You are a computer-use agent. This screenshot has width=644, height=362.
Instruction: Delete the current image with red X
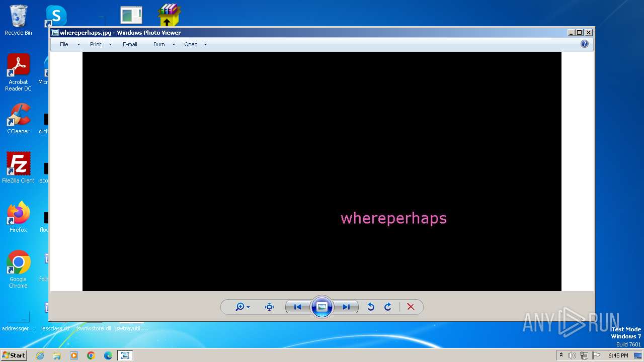point(411,307)
